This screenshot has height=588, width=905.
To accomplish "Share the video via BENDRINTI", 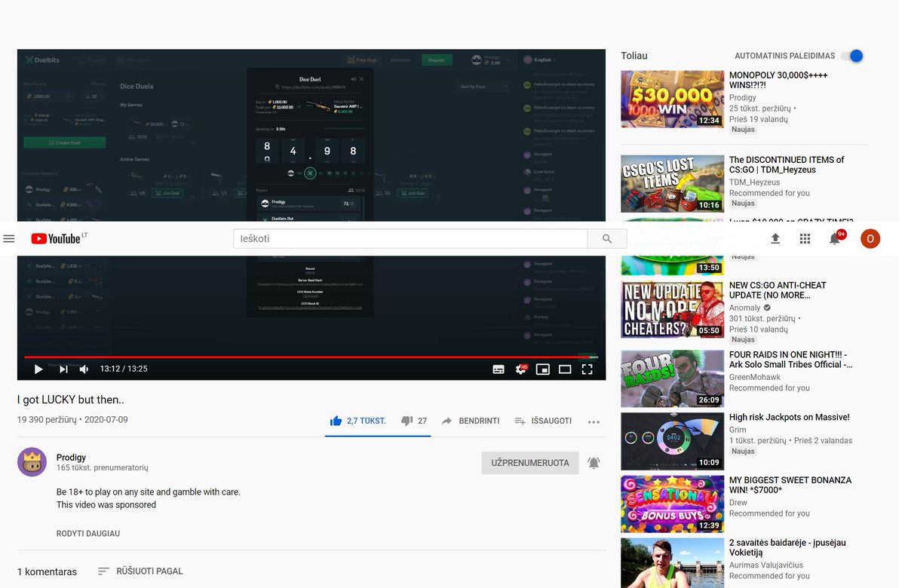I will pyautogui.click(x=471, y=421).
